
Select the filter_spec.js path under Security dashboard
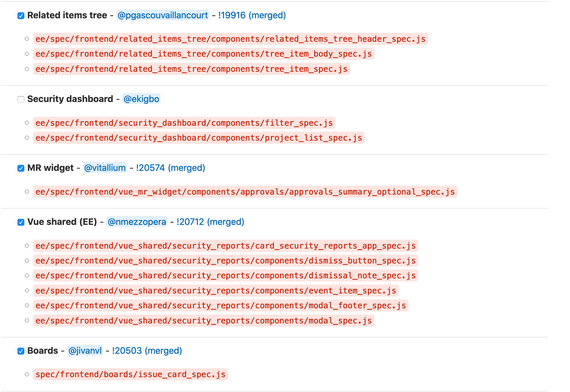(184, 123)
